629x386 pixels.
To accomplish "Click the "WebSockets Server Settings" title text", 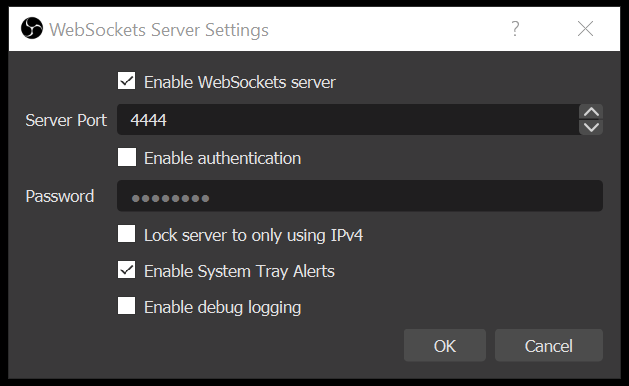I will coord(159,30).
